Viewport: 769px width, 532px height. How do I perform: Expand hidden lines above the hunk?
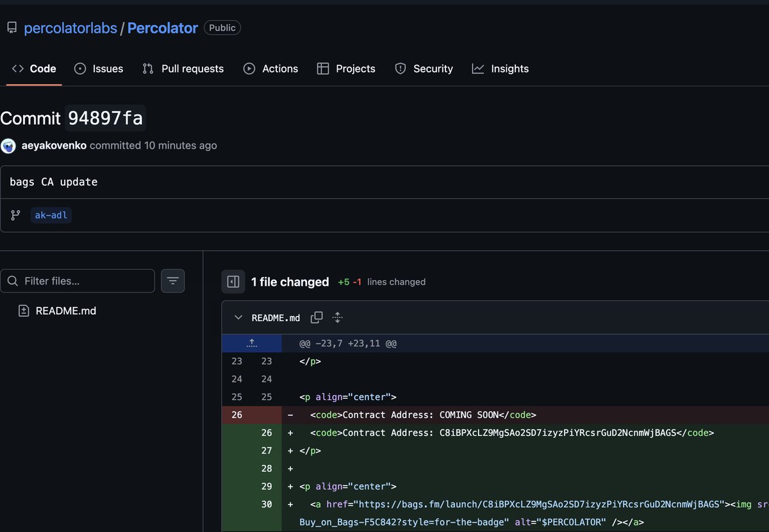click(252, 343)
